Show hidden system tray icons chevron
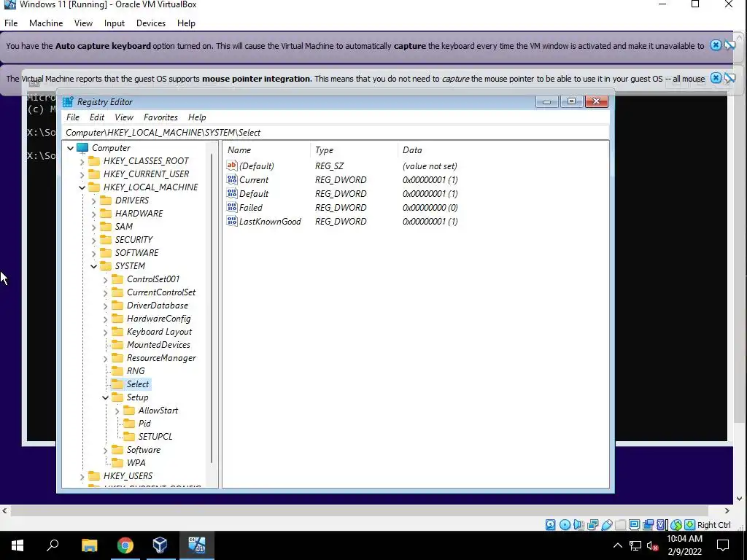The height and width of the screenshot is (560, 747). coord(617,545)
